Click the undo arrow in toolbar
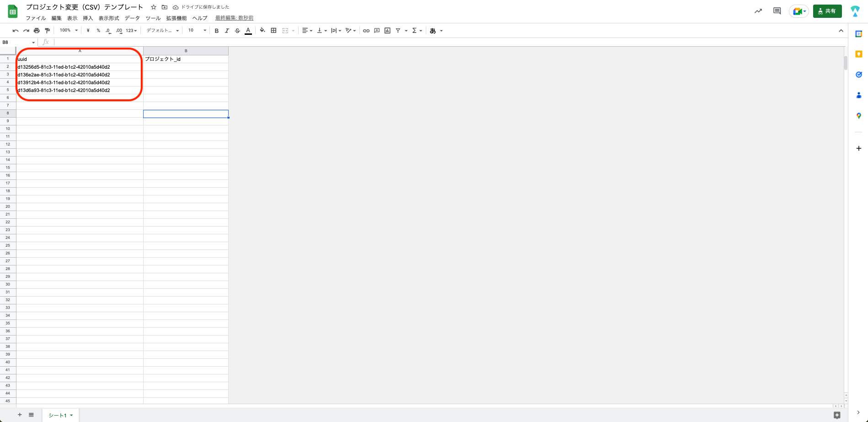Image resolution: width=868 pixels, height=422 pixels. [16, 31]
